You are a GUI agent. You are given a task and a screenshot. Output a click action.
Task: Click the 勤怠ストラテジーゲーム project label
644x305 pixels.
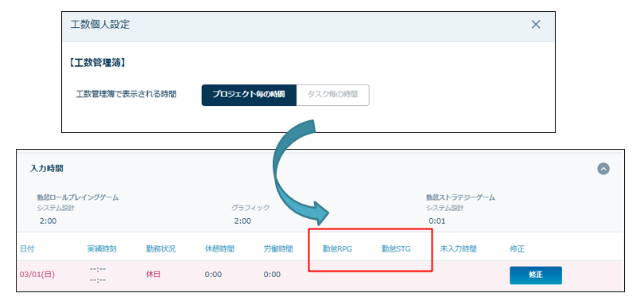(x=460, y=198)
